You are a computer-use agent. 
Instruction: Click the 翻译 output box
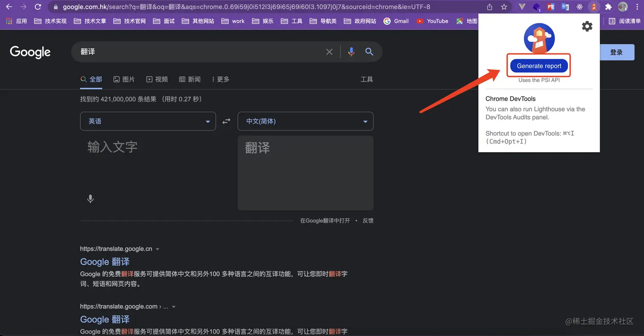click(305, 173)
